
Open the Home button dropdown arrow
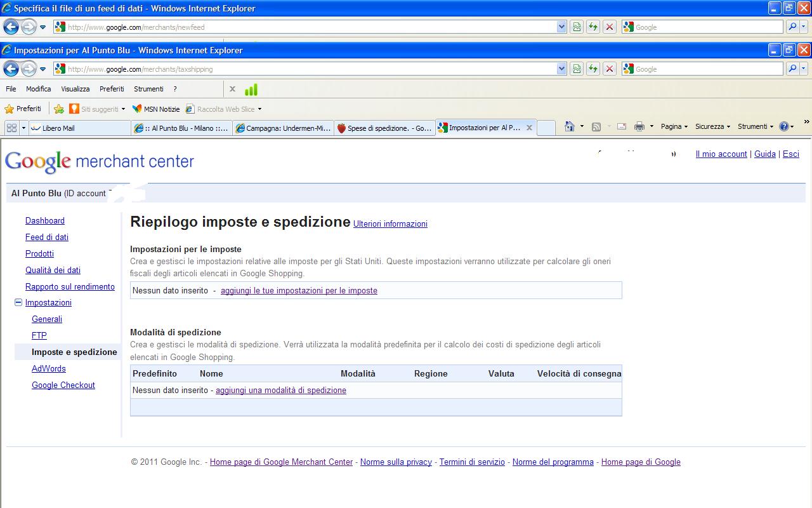(x=582, y=126)
